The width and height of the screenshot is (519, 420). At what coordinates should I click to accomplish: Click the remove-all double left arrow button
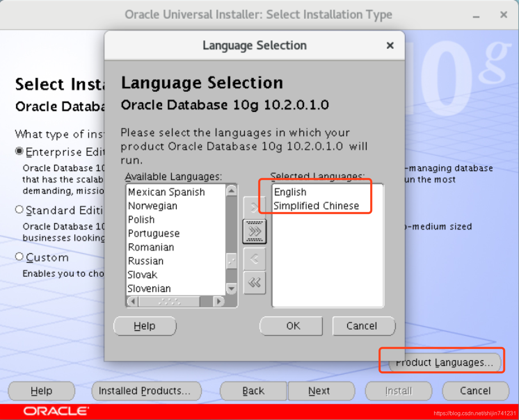point(254,283)
